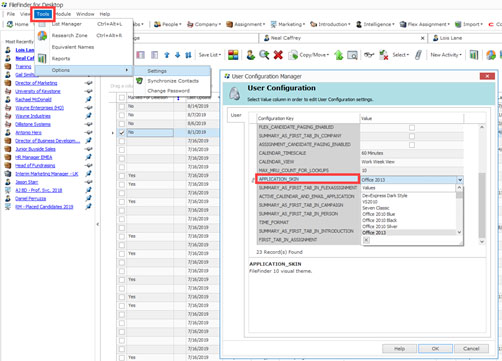
Task: Toggle SUMMARY_AS_FIRST_TAB_IN_COMPANY checkbox
Action: coord(412,136)
